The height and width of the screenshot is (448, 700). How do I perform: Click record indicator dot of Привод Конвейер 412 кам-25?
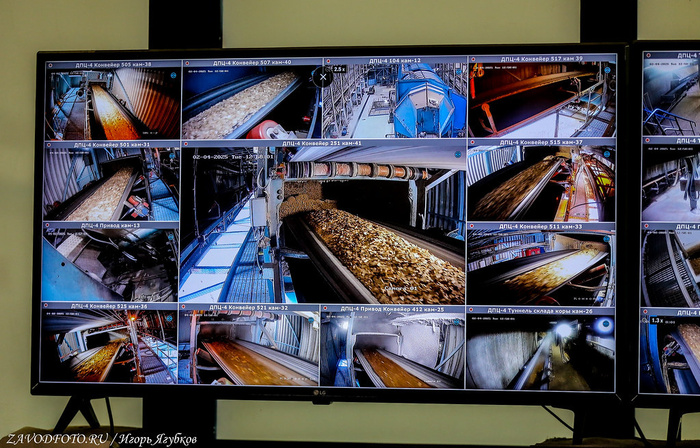pyautogui.click(x=325, y=309)
